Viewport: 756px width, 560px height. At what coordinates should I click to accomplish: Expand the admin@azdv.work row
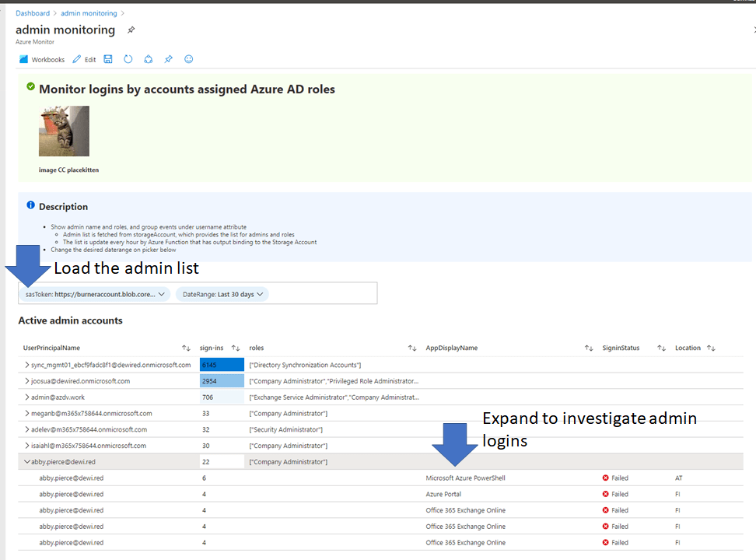[27, 397]
